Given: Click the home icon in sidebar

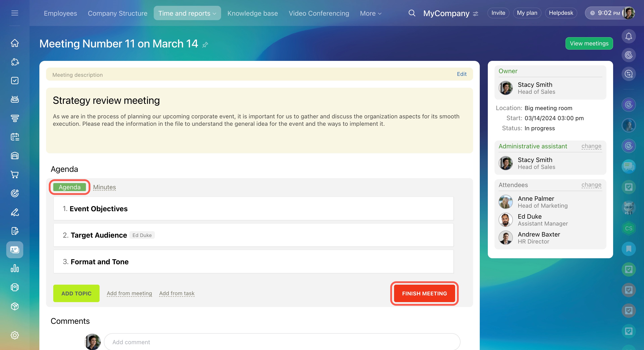Looking at the screenshot, I should [x=15, y=43].
